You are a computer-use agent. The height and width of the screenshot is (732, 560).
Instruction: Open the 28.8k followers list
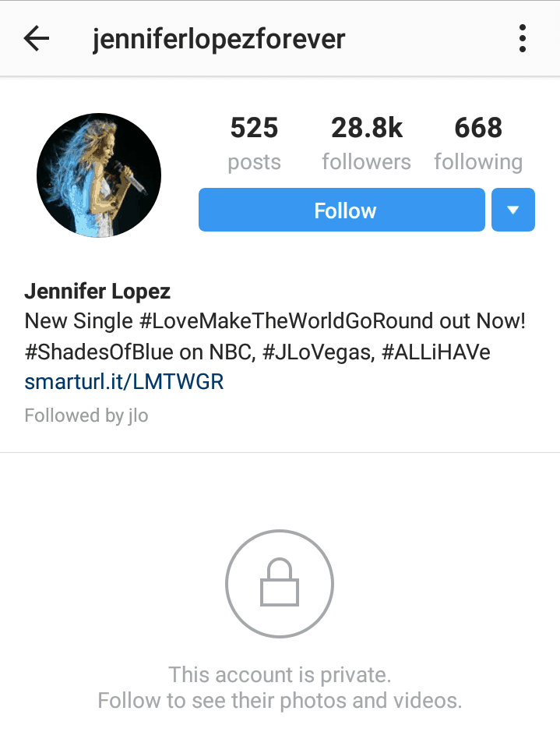tap(367, 143)
